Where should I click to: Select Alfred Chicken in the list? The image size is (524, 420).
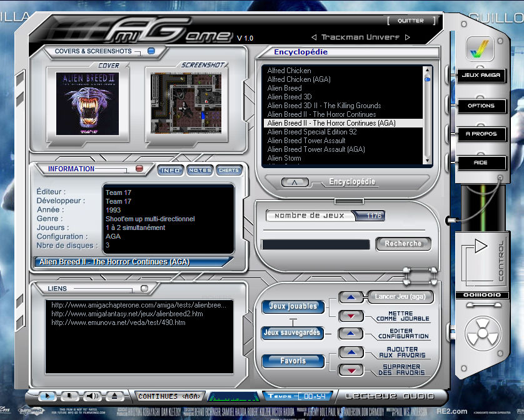289,71
